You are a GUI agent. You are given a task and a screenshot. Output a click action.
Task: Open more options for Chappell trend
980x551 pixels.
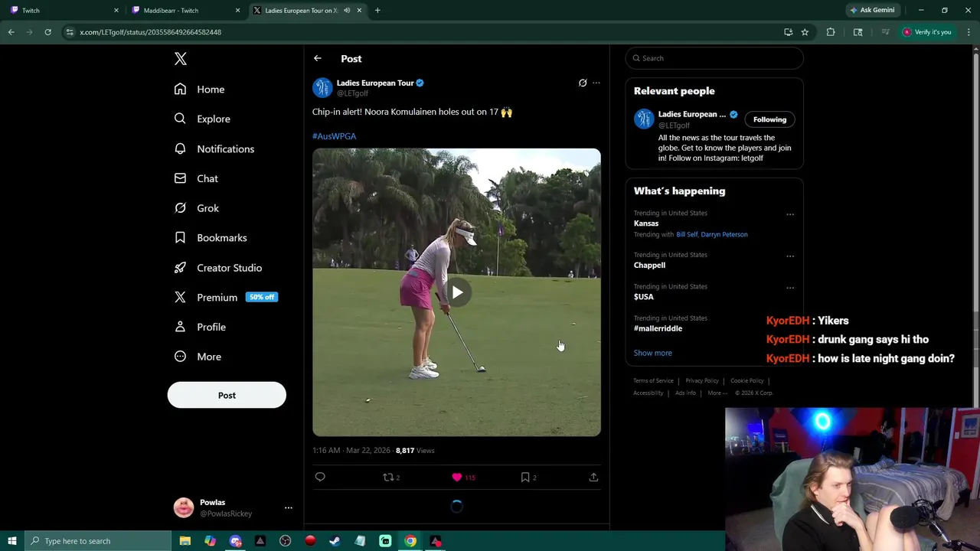click(790, 256)
